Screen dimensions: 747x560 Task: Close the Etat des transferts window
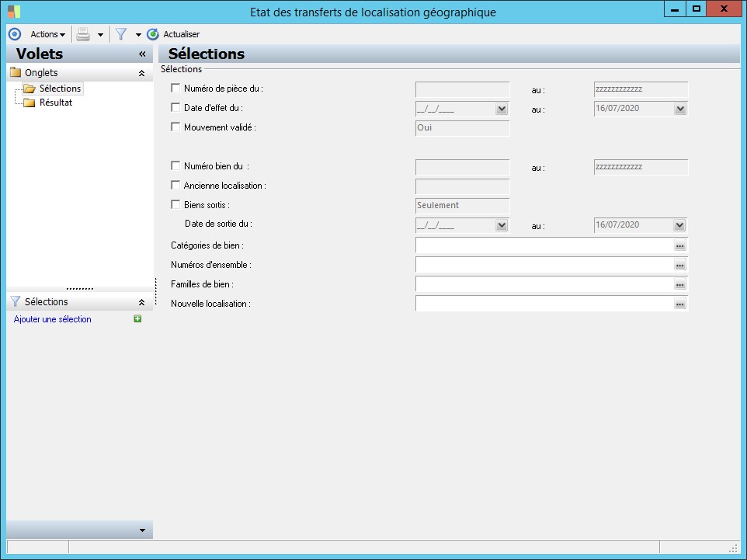pyautogui.click(x=724, y=9)
